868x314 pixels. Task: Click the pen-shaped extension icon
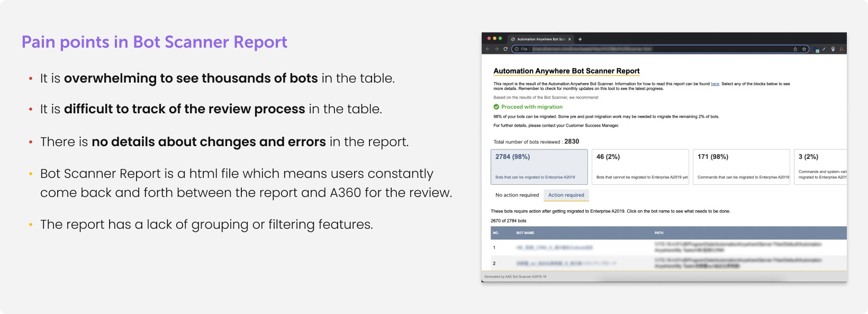(824, 49)
